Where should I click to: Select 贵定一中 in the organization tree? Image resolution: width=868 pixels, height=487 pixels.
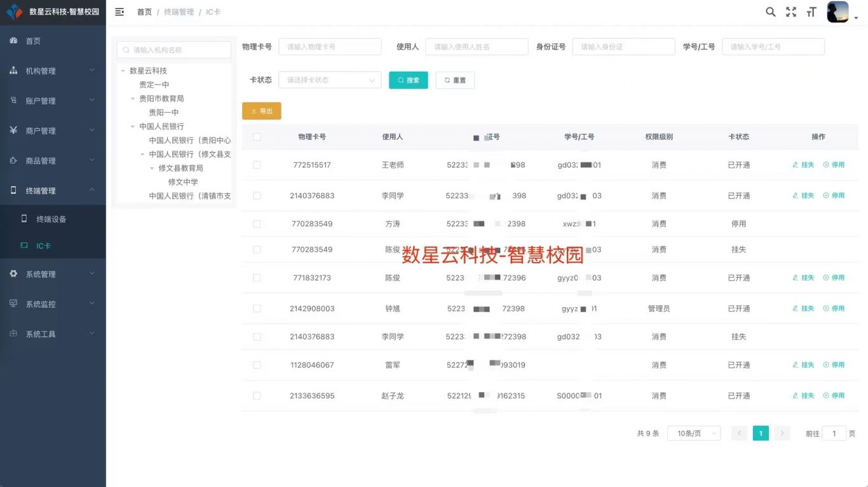(x=154, y=85)
